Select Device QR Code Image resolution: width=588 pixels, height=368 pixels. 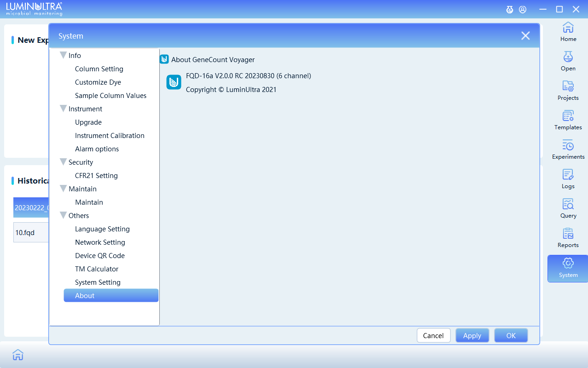[100, 256]
